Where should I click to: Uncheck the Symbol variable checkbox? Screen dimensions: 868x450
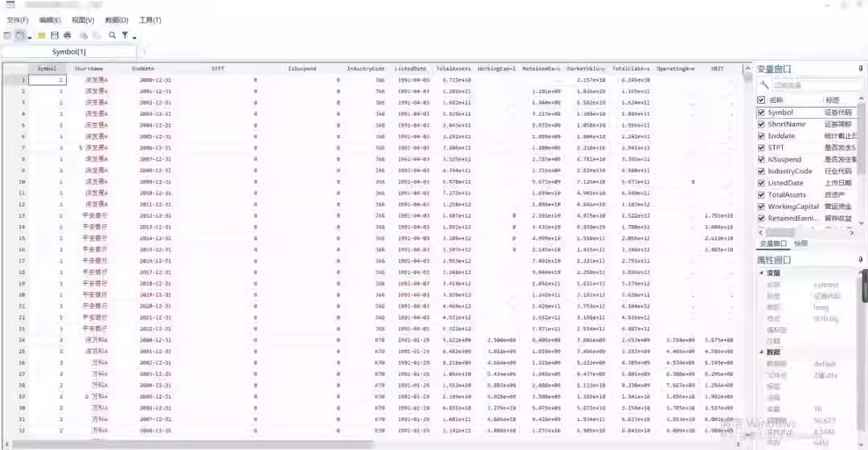click(x=760, y=112)
